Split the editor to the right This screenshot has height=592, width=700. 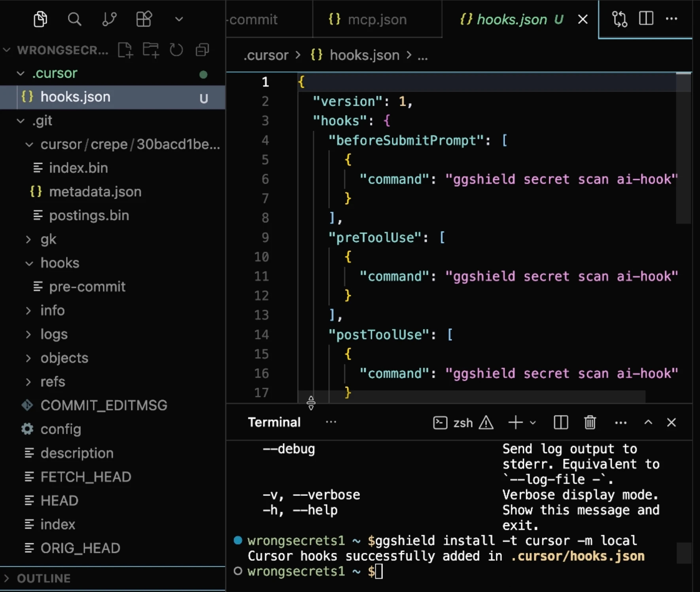point(646,19)
